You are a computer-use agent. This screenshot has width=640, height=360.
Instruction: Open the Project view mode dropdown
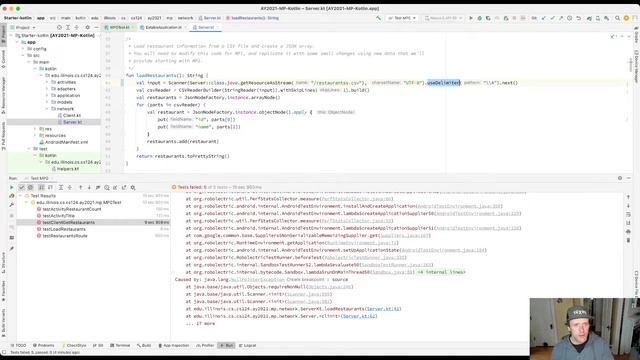23,27
